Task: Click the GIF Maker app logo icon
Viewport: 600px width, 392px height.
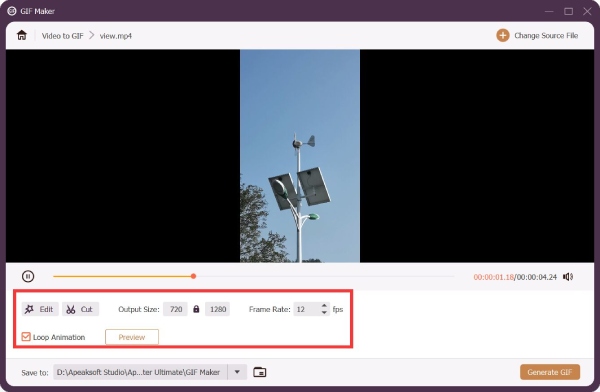Action: (x=12, y=11)
